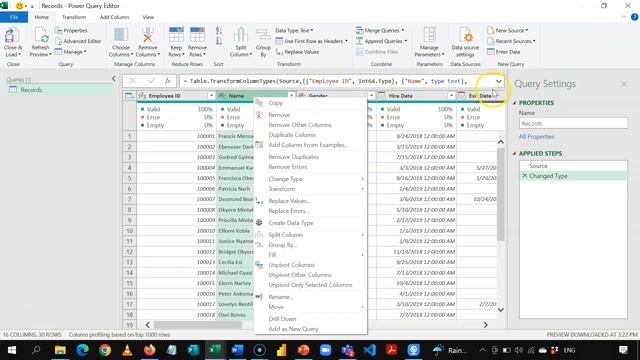Open query Properties in the ribbon

click(x=71, y=31)
